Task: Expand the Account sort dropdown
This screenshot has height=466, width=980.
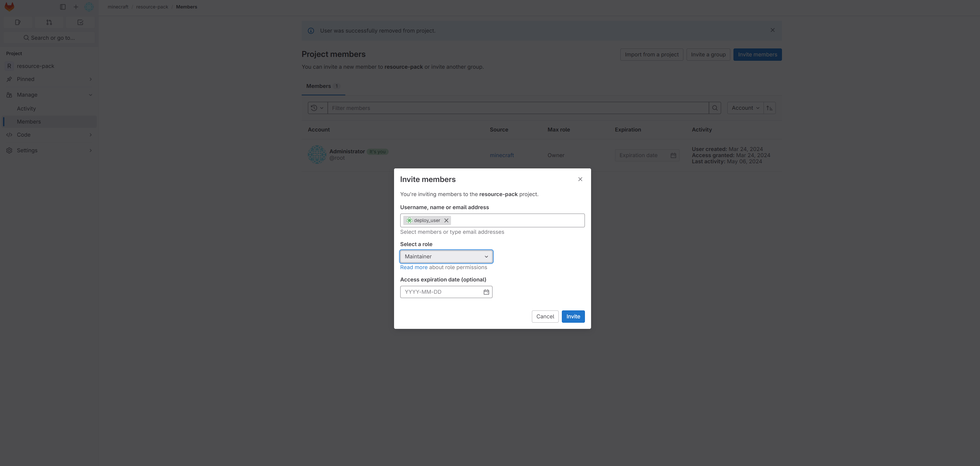Action: (x=745, y=108)
